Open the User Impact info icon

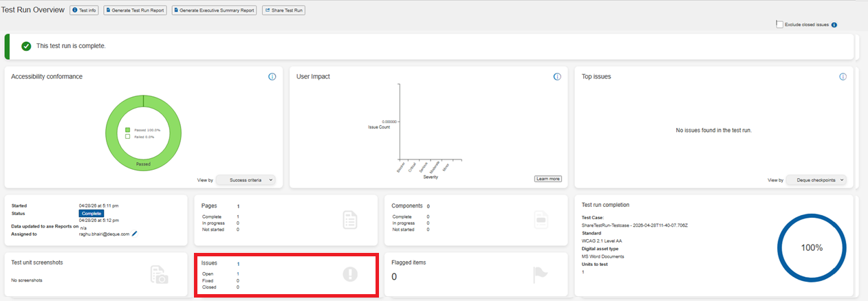557,76
